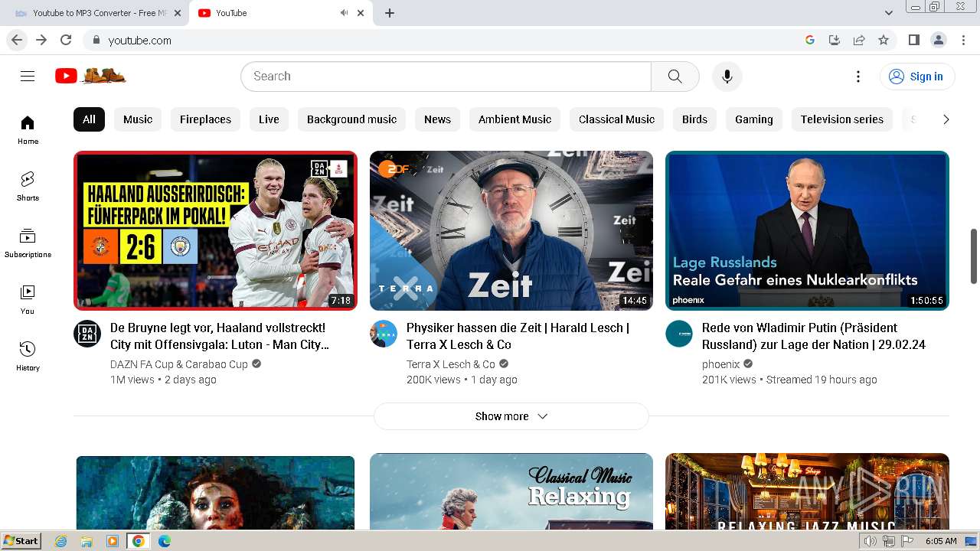This screenshot has width=980, height=551.
Task: Click install app icon in address bar
Action: click(x=835, y=40)
